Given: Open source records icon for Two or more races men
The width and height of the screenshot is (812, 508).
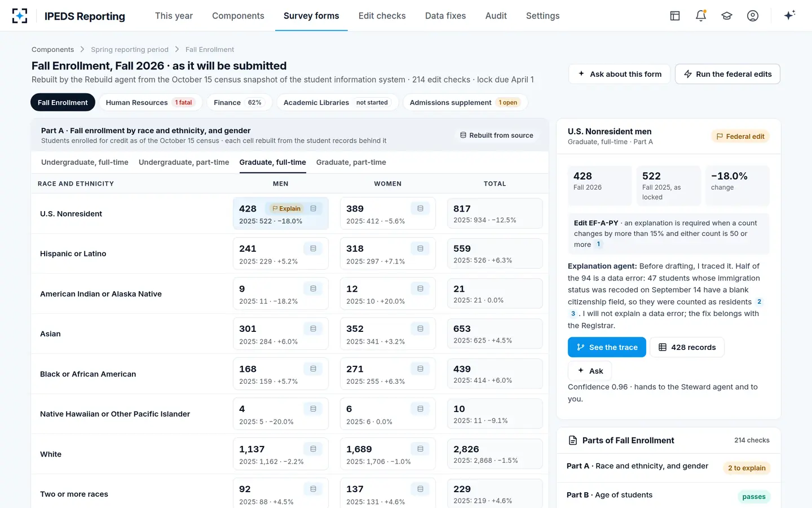Looking at the screenshot, I should [x=313, y=489].
